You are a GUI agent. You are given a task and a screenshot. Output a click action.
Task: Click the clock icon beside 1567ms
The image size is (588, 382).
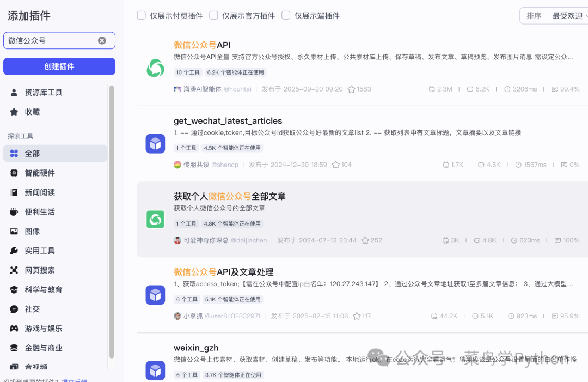[x=518, y=165]
